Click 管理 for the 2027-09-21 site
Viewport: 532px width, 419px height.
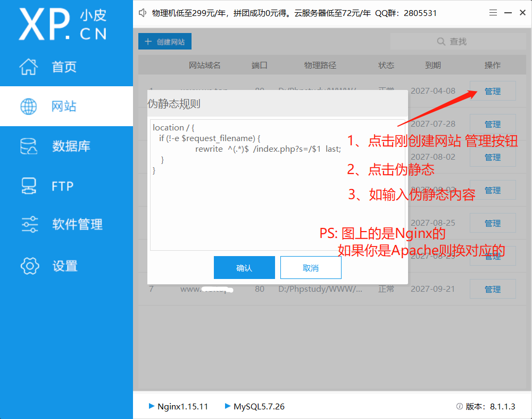pyautogui.click(x=493, y=289)
